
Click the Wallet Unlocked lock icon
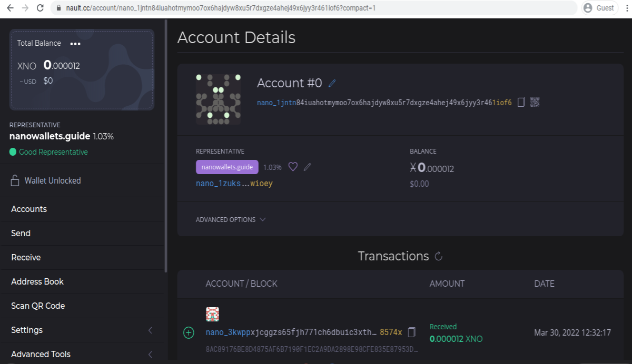click(x=15, y=180)
